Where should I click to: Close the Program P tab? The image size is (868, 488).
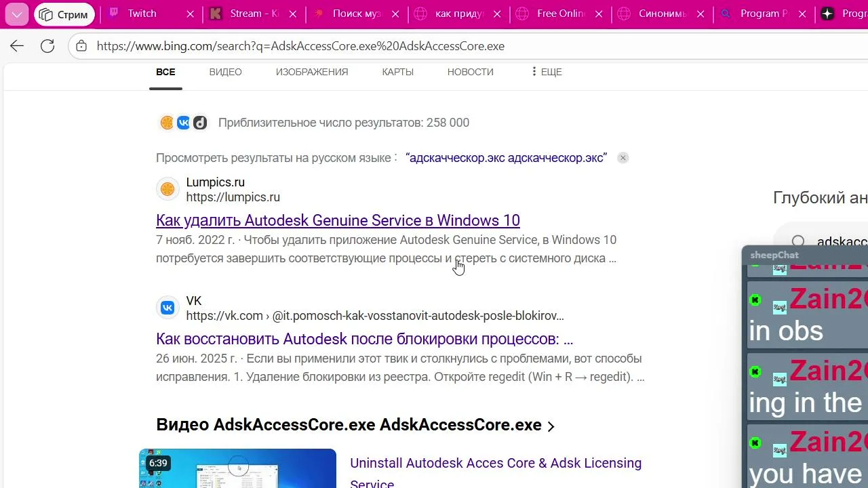pos(802,14)
